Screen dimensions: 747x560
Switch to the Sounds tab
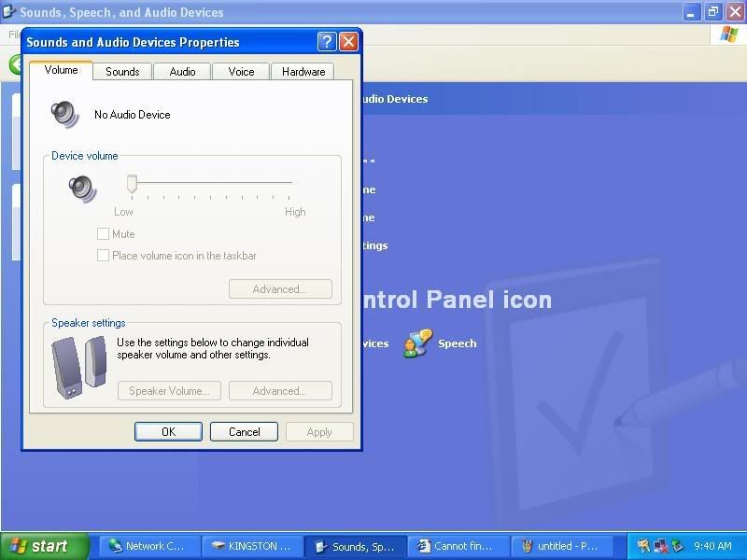(x=122, y=72)
